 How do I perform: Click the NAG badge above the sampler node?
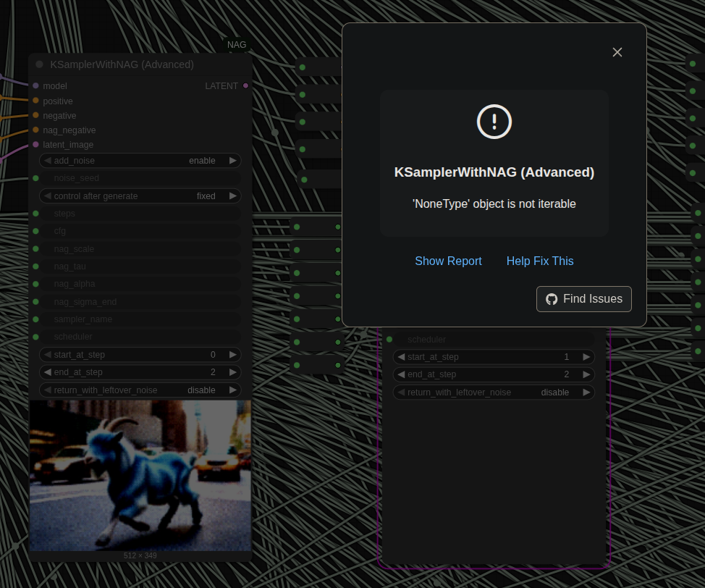[x=237, y=45]
